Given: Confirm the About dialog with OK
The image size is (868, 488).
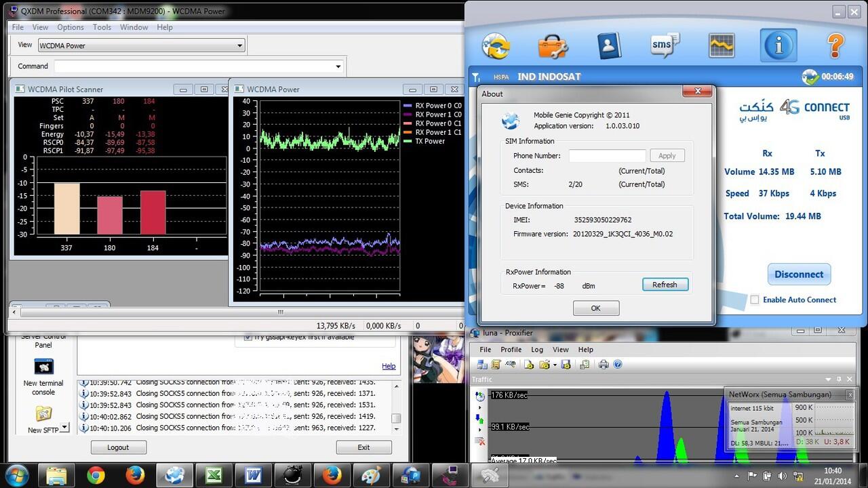Looking at the screenshot, I should [x=595, y=308].
